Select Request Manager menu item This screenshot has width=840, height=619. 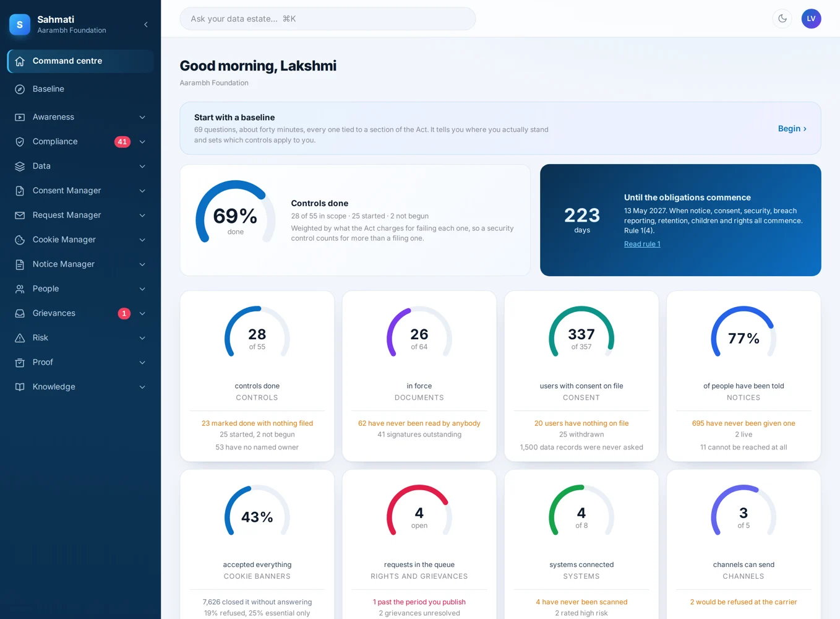coord(80,215)
